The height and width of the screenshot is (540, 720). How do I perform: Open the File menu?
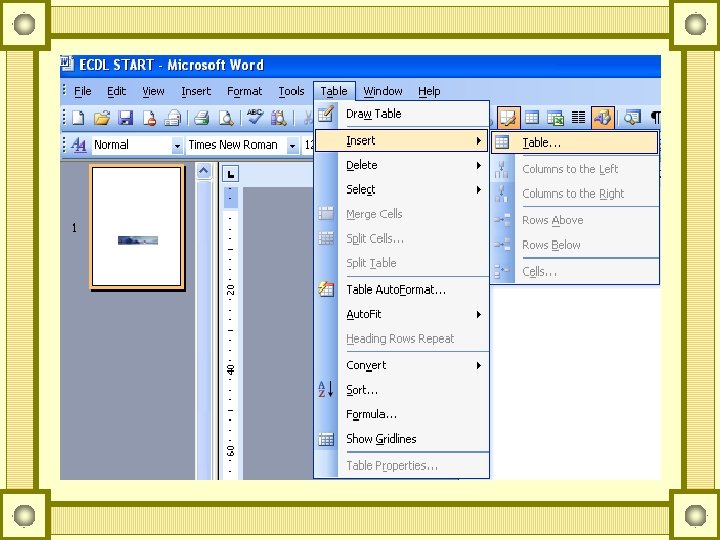pyautogui.click(x=83, y=91)
